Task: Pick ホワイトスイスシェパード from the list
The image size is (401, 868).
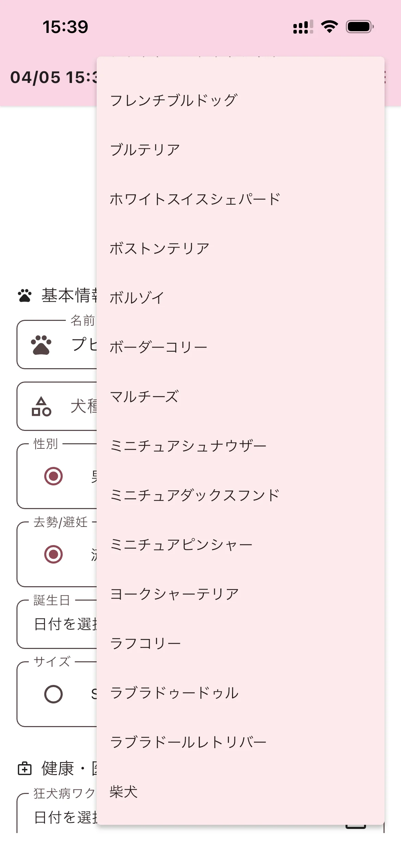Action: pos(195,199)
